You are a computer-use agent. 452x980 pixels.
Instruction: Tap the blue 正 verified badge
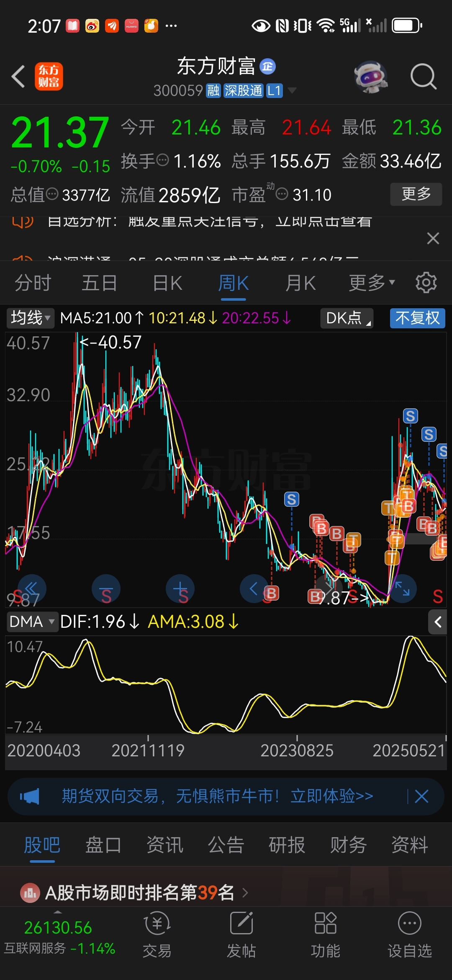point(268,67)
